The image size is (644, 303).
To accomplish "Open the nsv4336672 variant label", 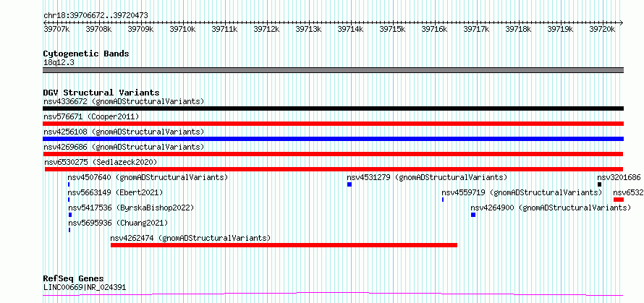I will (x=124, y=101).
